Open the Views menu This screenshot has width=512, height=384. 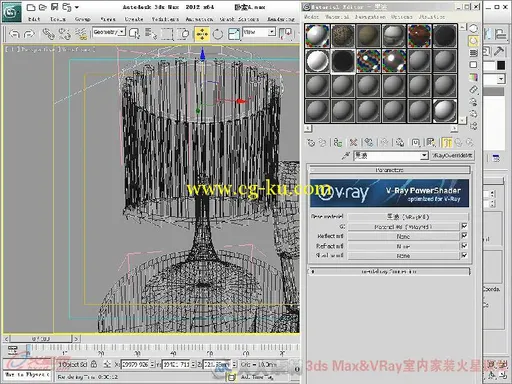[x=108, y=19]
